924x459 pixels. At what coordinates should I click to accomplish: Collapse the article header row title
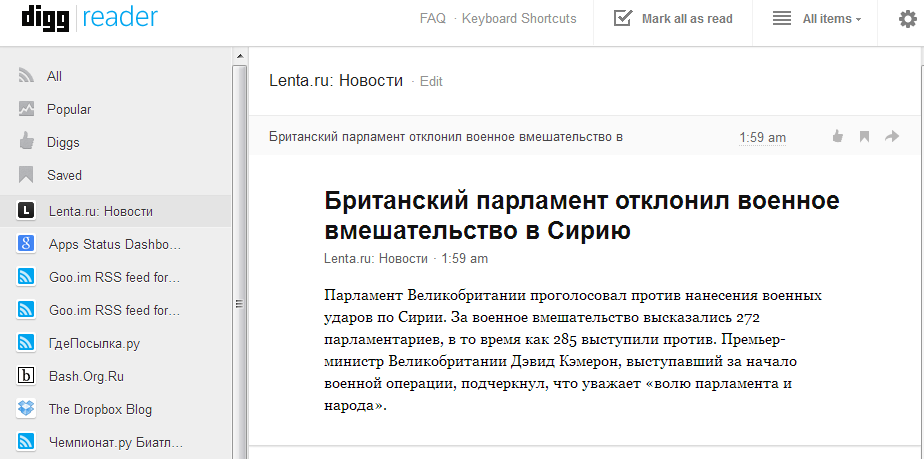click(446, 137)
